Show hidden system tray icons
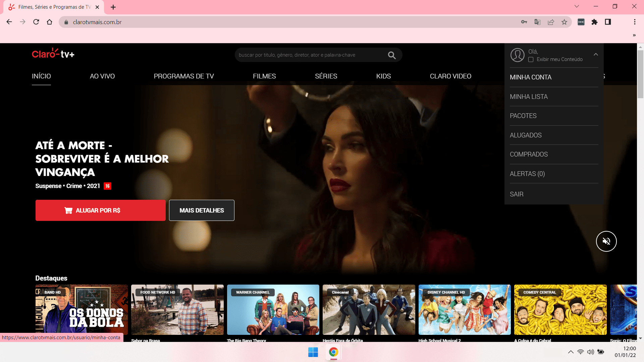 [571, 352]
